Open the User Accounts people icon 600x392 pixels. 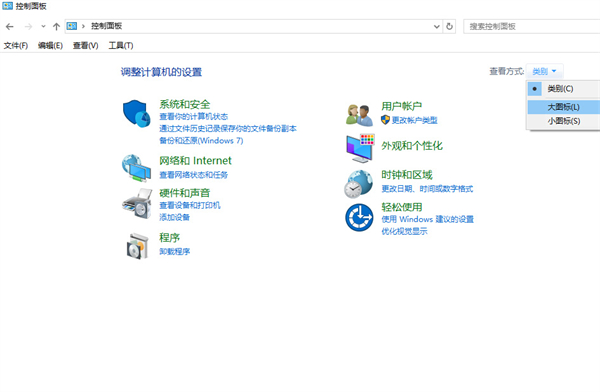(x=359, y=115)
